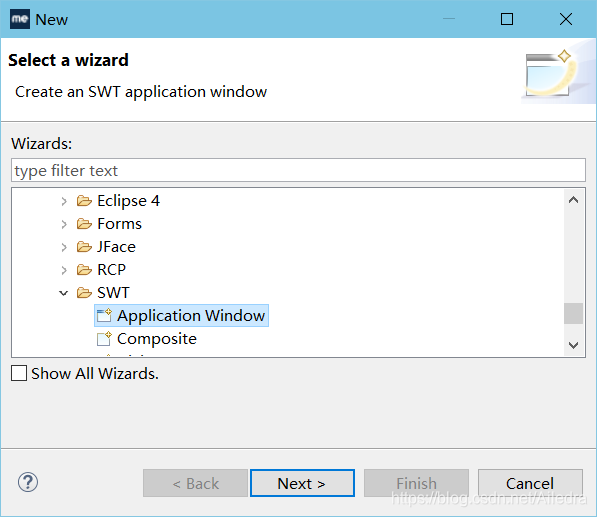The width and height of the screenshot is (597, 517).
Task: Click the scroll down arrow in wizard list
Action: [x=573, y=345]
